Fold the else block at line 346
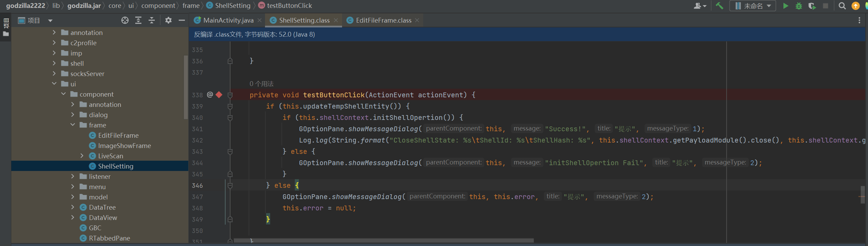The width and height of the screenshot is (868, 246). pos(230,186)
